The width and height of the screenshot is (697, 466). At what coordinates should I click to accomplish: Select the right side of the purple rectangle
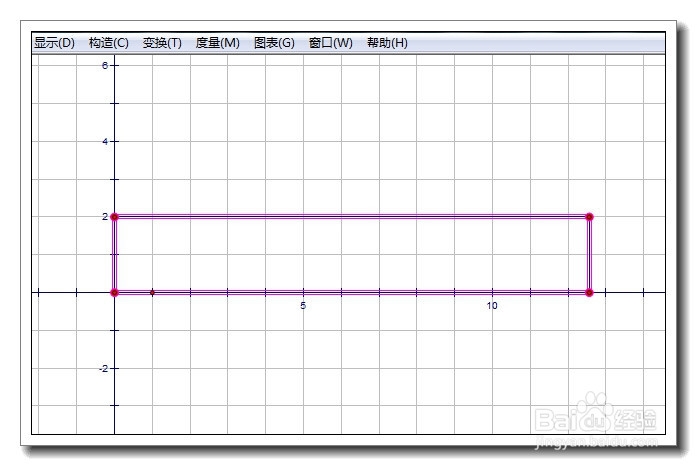coord(589,255)
